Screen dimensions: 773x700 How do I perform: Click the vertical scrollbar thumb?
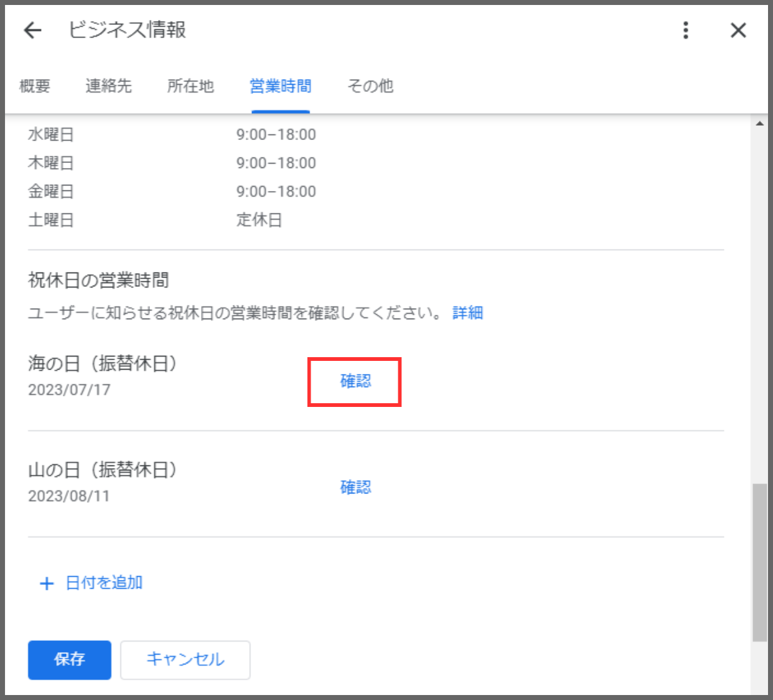[759, 562]
